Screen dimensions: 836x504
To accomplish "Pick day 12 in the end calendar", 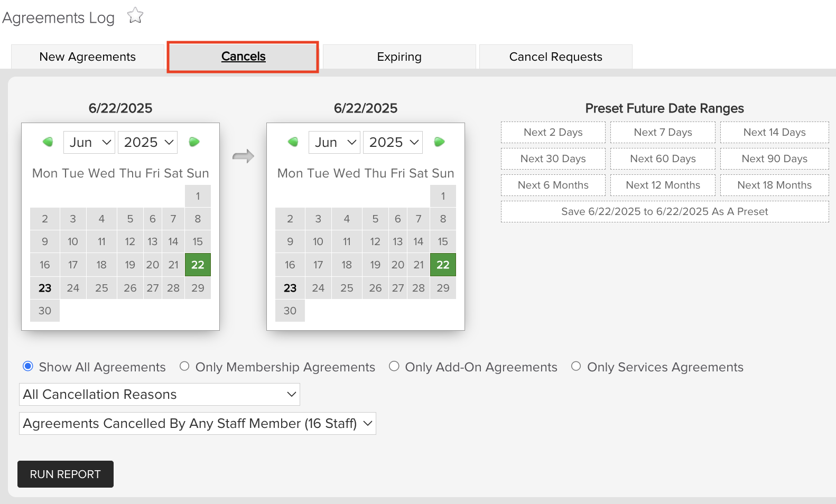I will click(x=375, y=241).
